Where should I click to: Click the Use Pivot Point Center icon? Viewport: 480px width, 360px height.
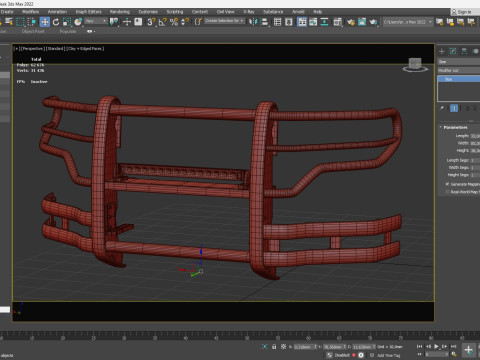114,22
